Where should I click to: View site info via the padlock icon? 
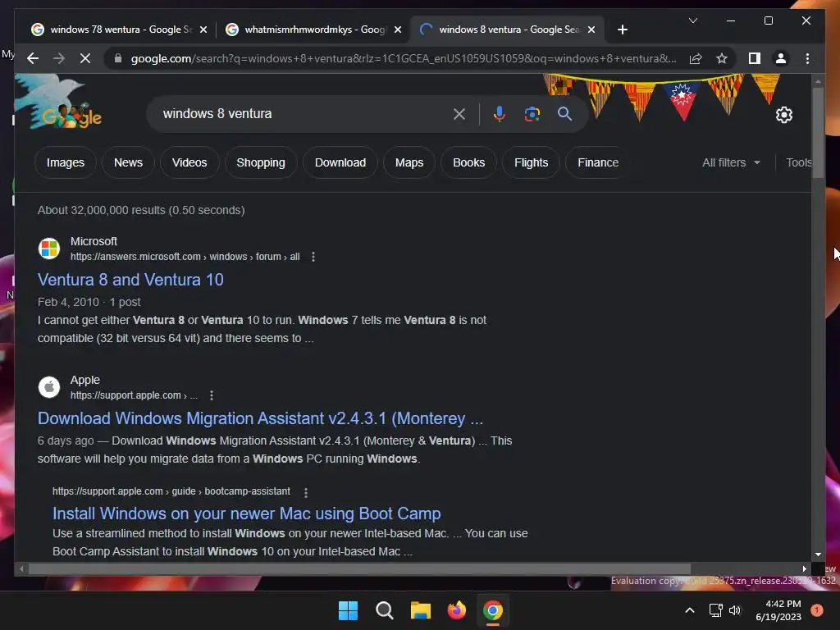pyautogui.click(x=118, y=58)
